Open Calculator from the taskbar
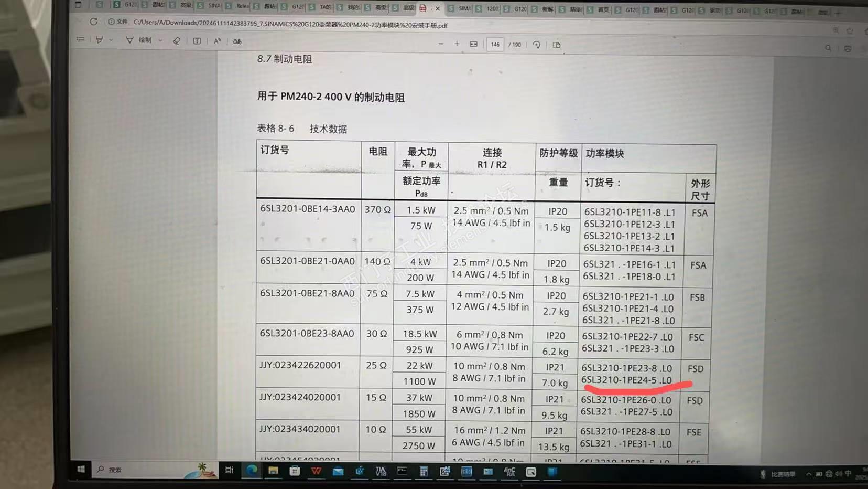The height and width of the screenshot is (489, 868). pos(424,472)
